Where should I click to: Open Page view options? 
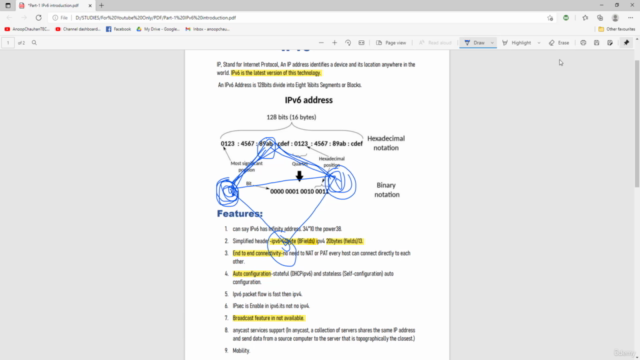click(391, 43)
